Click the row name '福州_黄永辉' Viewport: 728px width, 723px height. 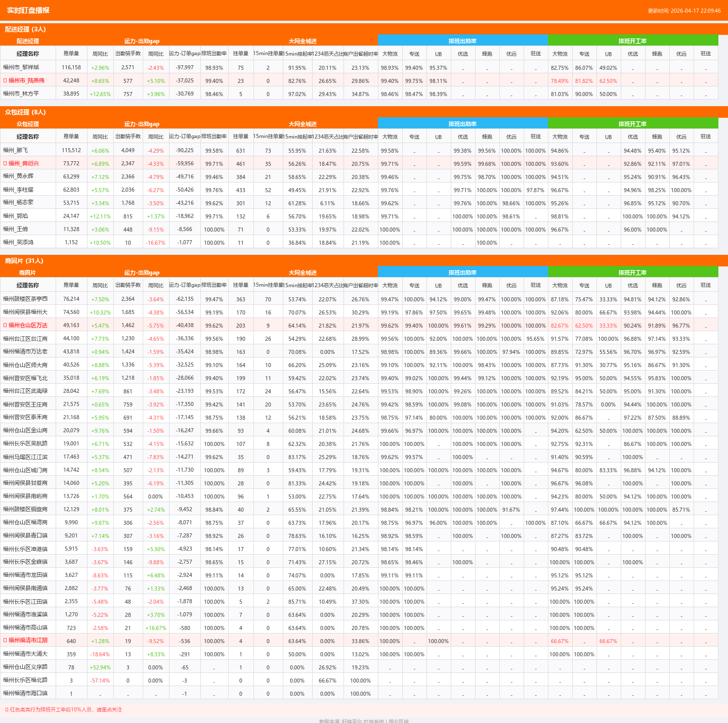18,176
